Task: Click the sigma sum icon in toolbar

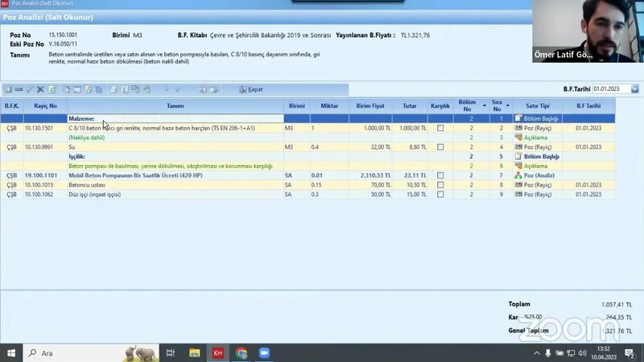Action: (x=125, y=89)
